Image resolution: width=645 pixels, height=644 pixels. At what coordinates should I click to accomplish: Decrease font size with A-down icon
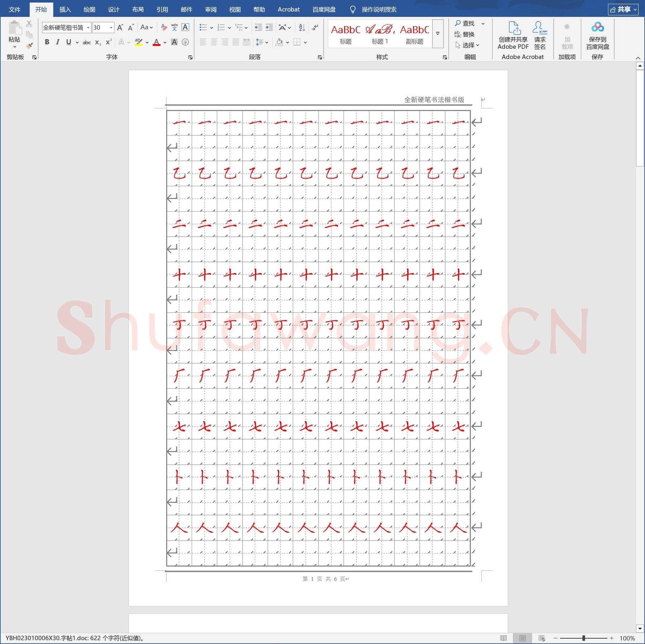tap(131, 28)
